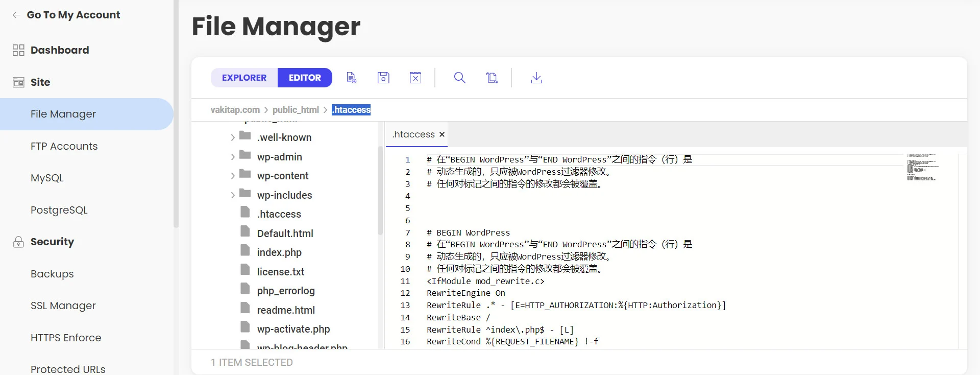The width and height of the screenshot is (980, 375).
Task: Click the new file icon in toolbar
Action: (x=351, y=78)
